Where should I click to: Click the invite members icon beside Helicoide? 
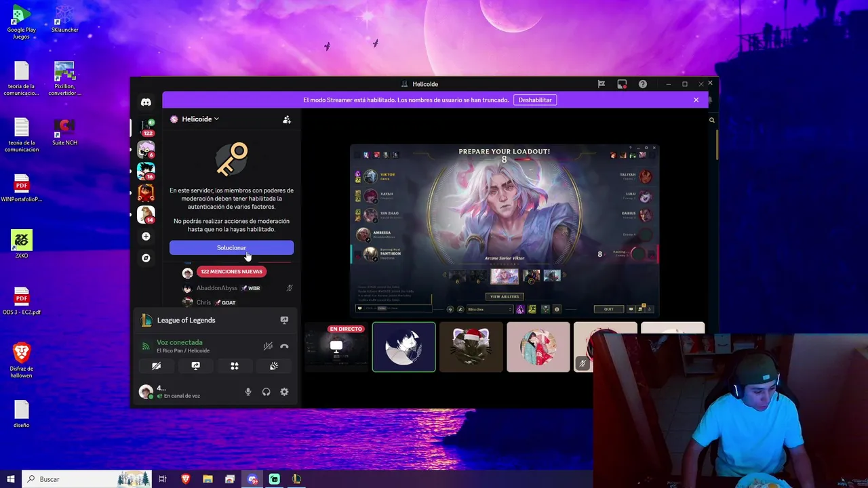[x=287, y=119]
